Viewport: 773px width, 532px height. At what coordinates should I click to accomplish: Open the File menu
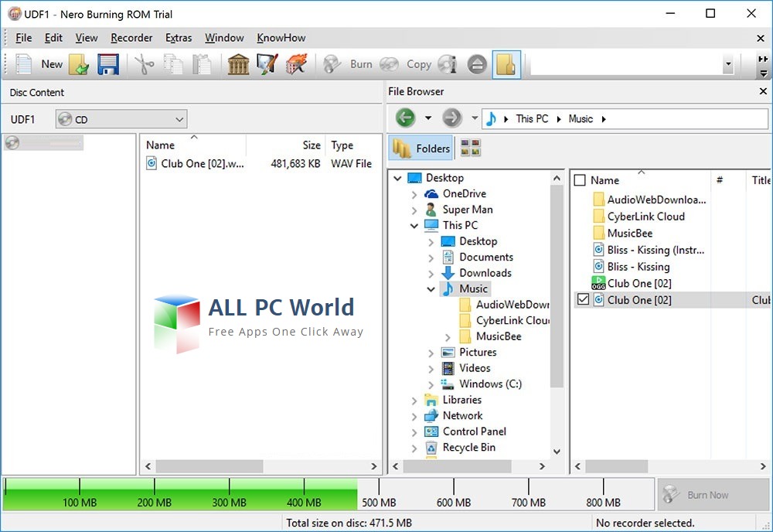pyautogui.click(x=23, y=38)
